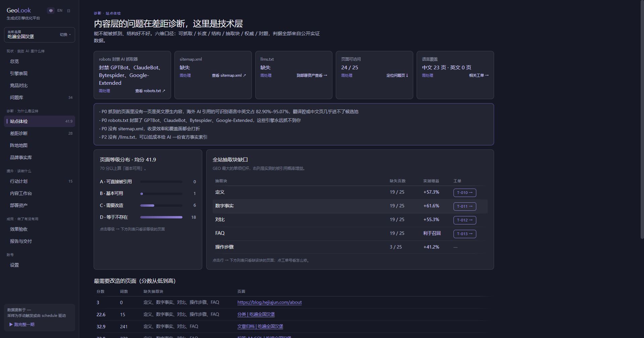Click +61.6% gain value
Image resolution: width=644 pixels, height=338 pixels.
pyautogui.click(x=431, y=206)
